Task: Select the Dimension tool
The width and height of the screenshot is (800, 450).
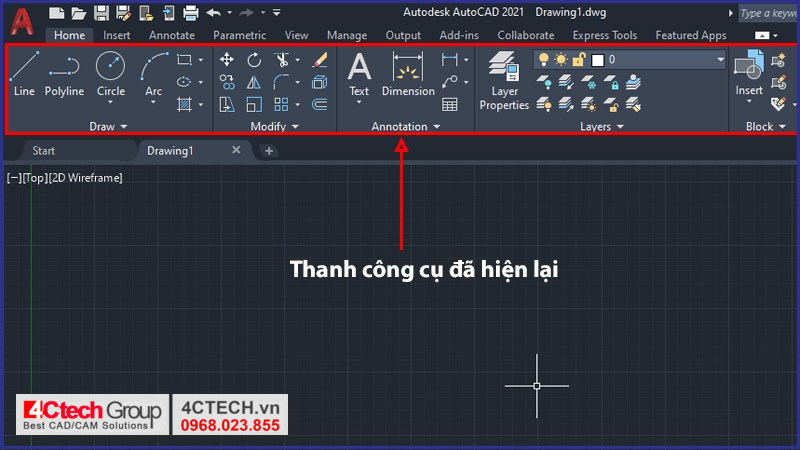Action: (x=408, y=74)
